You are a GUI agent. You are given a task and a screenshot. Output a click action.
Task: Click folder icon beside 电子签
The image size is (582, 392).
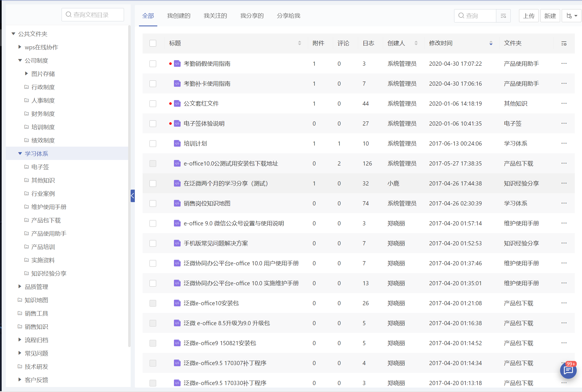click(27, 167)
